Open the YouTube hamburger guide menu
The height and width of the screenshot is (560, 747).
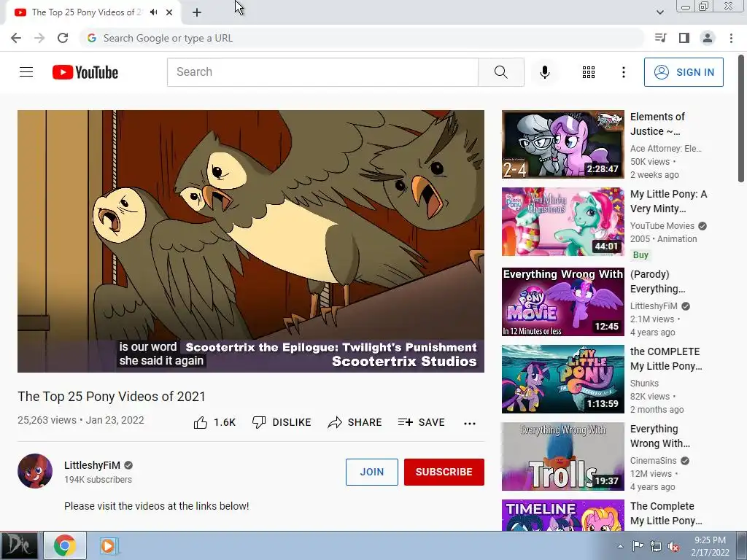coord(26,72)
